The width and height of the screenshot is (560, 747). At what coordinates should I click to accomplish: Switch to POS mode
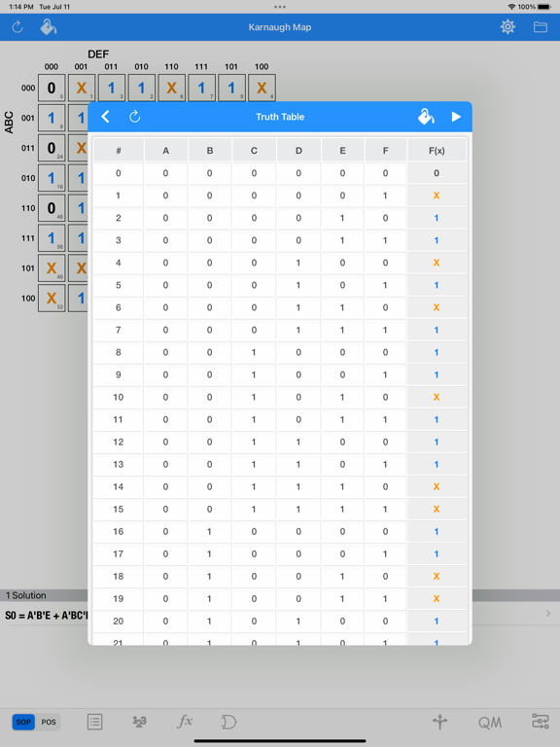coord(48,722)
